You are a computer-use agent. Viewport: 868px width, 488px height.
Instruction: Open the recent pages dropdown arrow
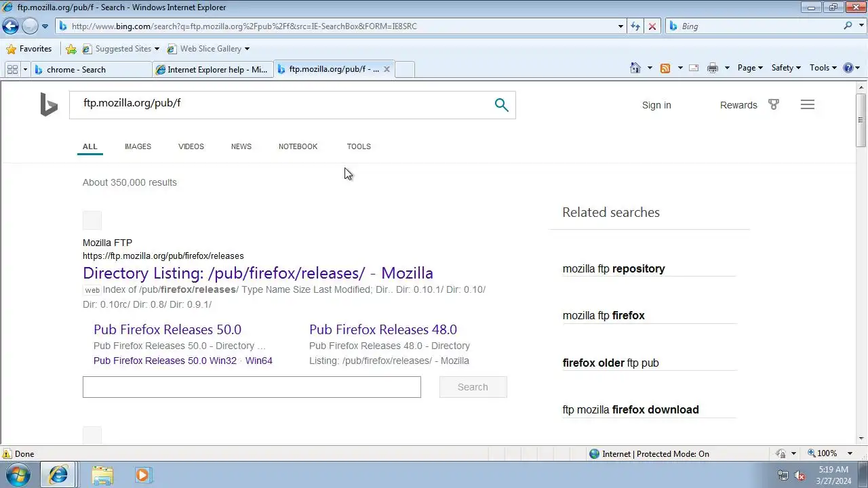click(45, 26)
